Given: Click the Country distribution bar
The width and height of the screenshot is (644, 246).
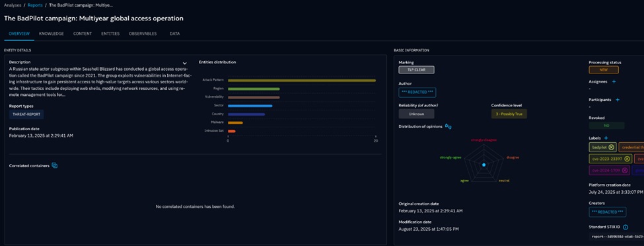Looking at the screenshot, I should (246, 114).
